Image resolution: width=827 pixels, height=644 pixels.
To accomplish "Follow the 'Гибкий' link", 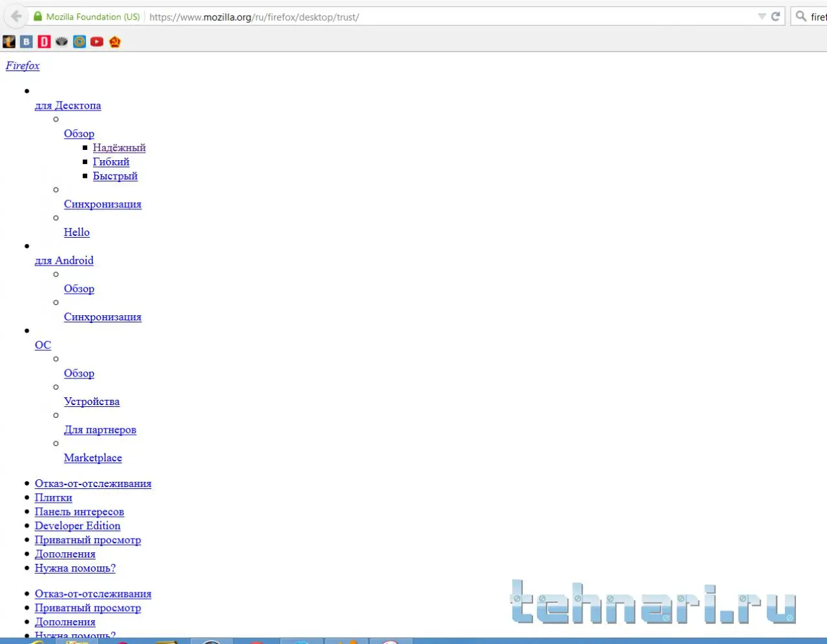I will (111, 162).
